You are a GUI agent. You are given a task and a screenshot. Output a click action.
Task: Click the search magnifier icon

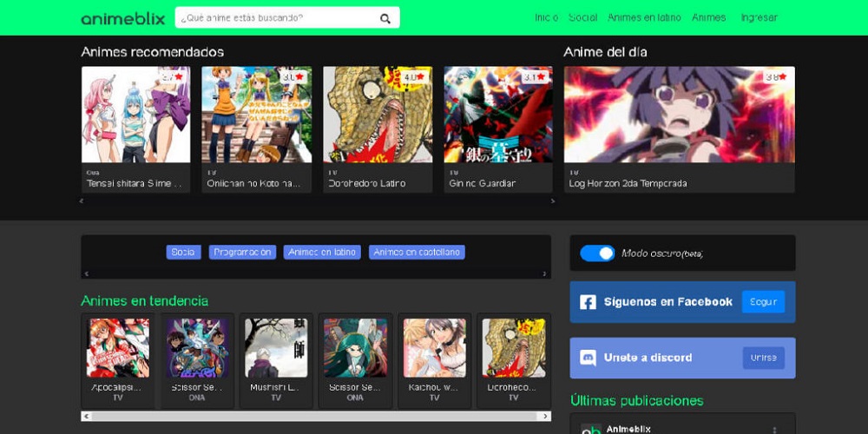tap(385, 18)
